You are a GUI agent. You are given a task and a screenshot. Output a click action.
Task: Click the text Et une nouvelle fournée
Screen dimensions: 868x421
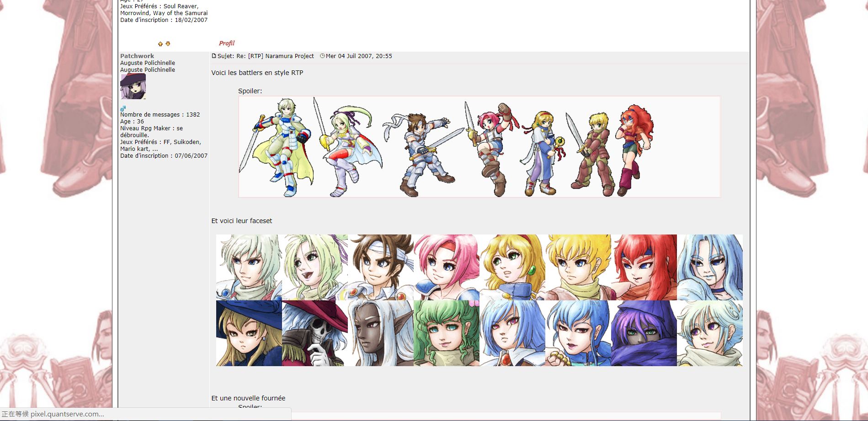coord(248,398)
